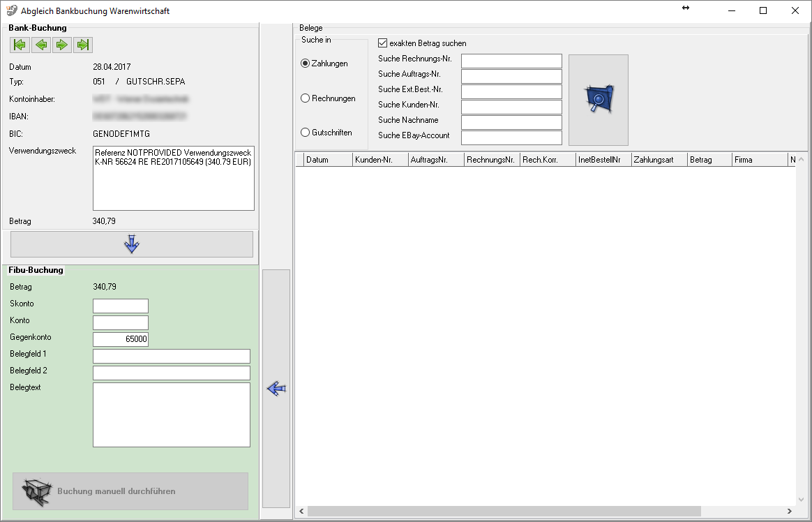Viewport: 812px width, 522px height.
Task: Go to next bank booking record
Action: [62, 45]
